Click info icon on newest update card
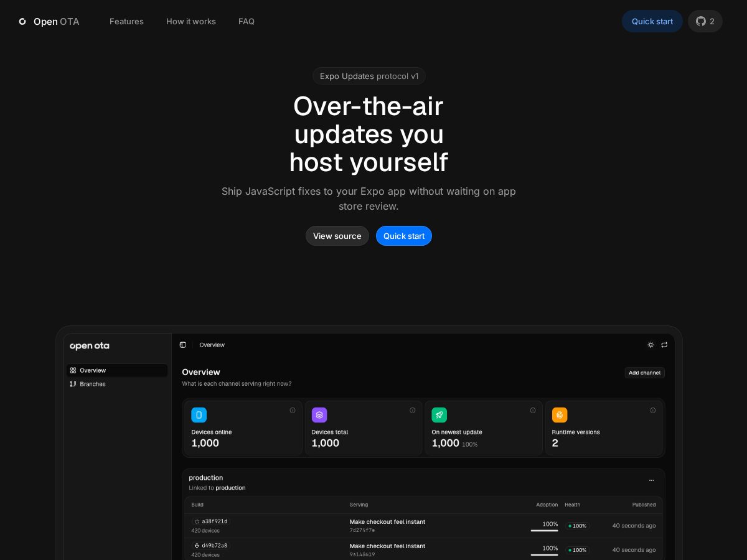The image size is (747, 560). click(x=533, y=410)
